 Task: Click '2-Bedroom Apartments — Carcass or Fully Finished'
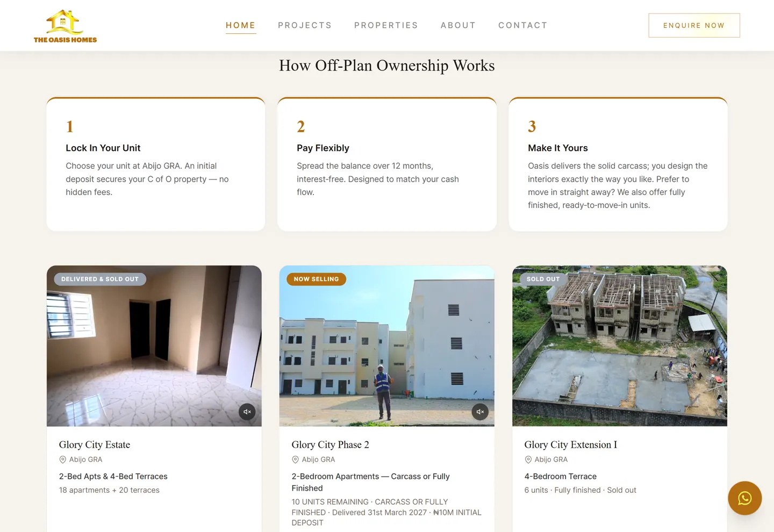371,482
